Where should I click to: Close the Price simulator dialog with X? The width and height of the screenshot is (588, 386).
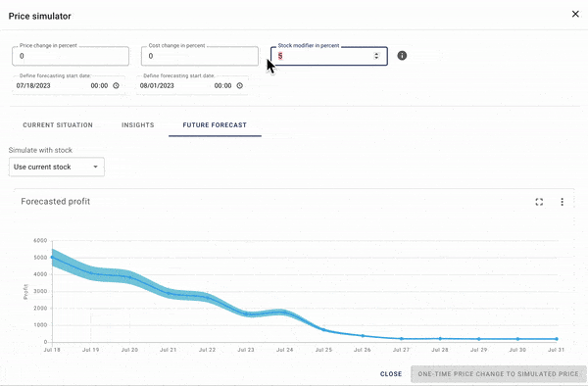tap(575, 14)
